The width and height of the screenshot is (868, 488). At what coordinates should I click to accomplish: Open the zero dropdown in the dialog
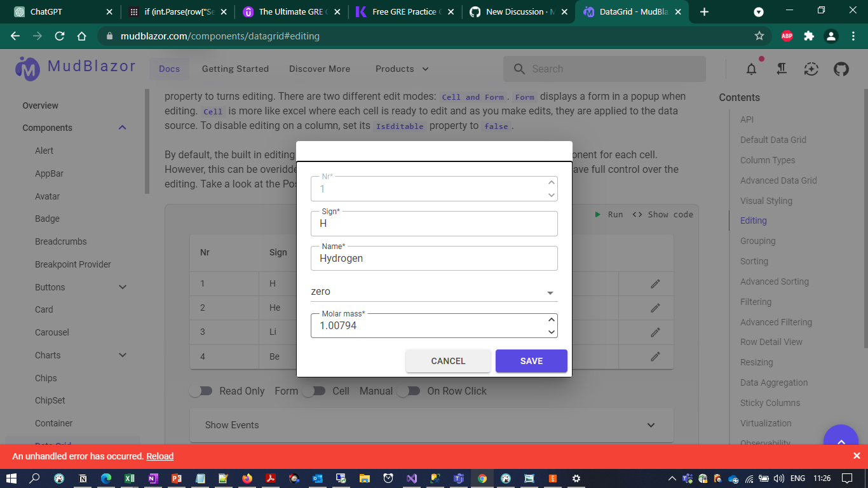(549, 291)
